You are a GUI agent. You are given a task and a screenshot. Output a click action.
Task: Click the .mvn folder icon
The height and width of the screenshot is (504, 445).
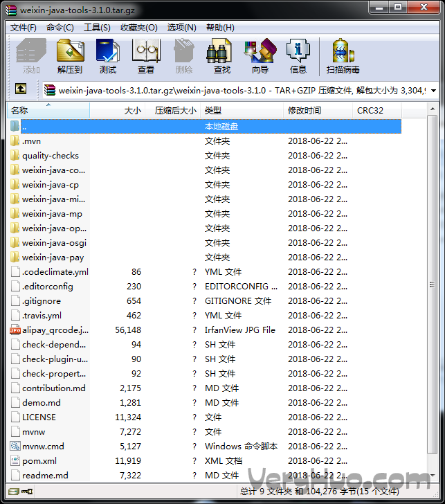15,141
